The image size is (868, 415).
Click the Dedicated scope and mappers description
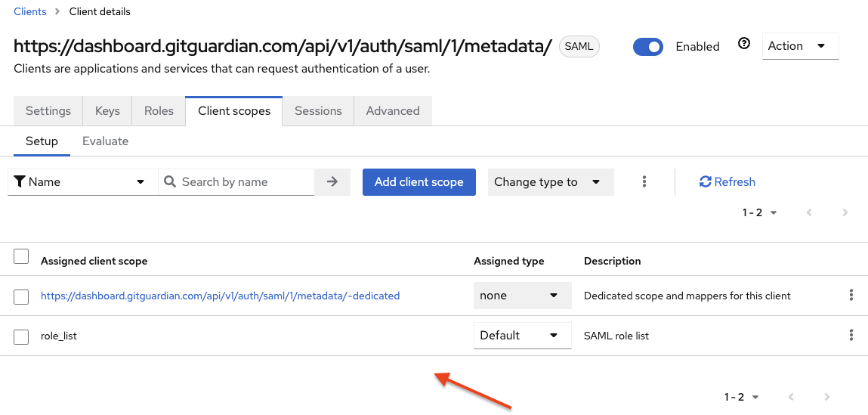(x=687, y=296)
